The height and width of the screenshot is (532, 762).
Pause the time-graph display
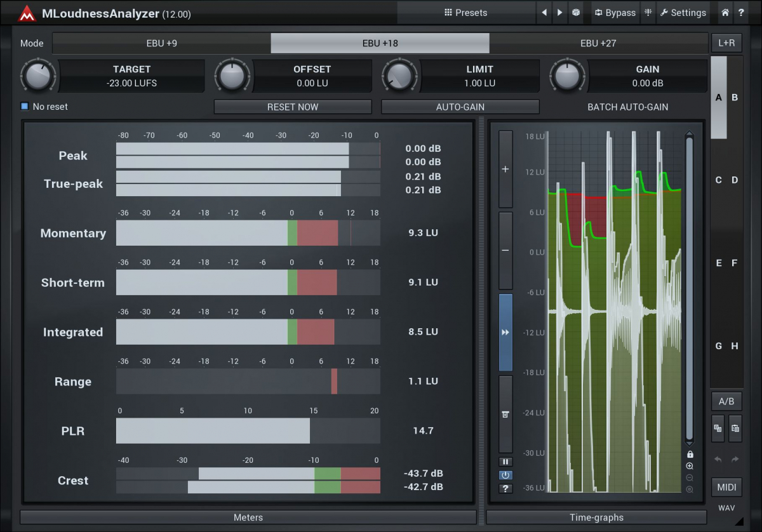pos(505,462)
